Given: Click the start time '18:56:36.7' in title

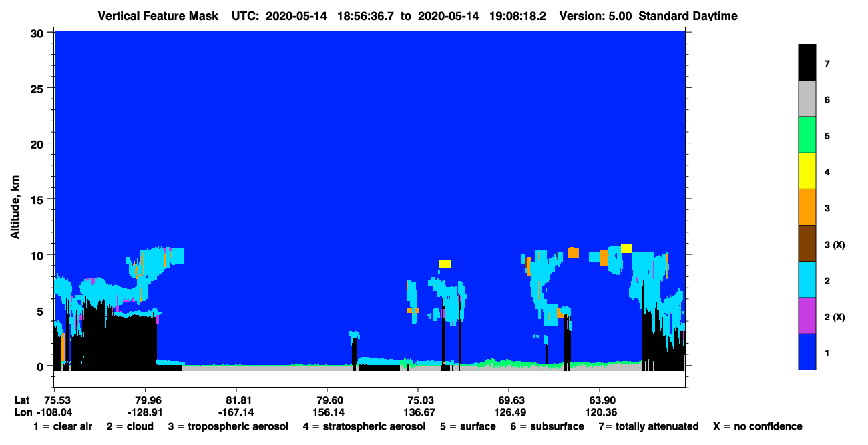Looking at the screenshot, I should pyautogui.click(x=364, y=16).
